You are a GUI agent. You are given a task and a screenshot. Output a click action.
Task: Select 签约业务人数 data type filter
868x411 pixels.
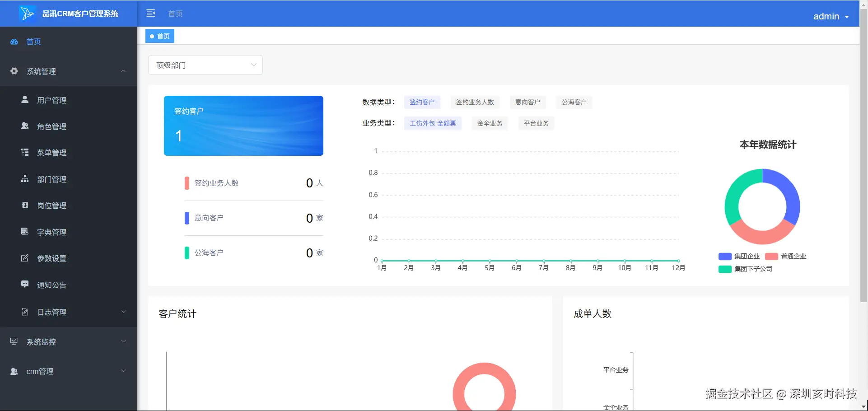[x=475, y=102]
